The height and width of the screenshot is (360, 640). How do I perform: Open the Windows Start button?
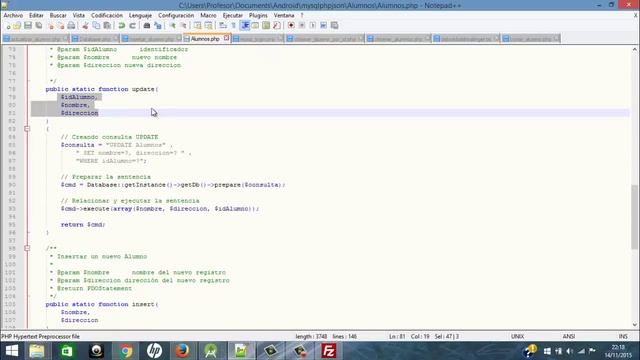pyautogui.click(x=12, y=351)
